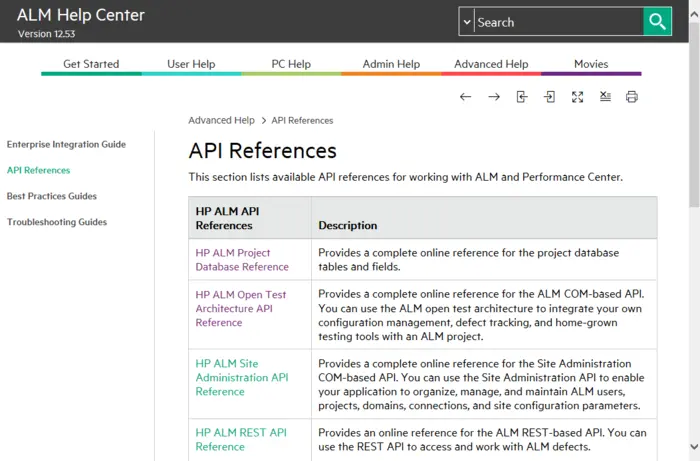Open HP ALM REST API Reference link
700x461 pixels.
[x=241, y=440]
